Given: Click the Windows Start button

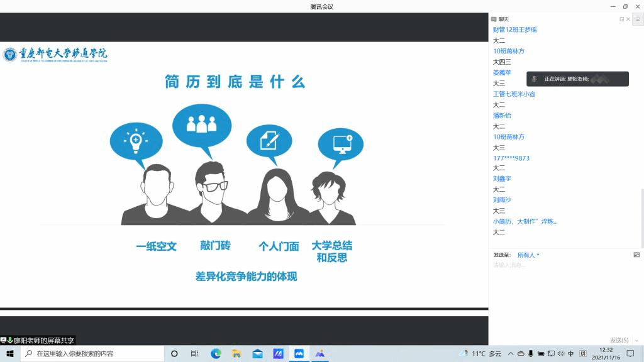Looking at the screenshot, I should [10, 354].
